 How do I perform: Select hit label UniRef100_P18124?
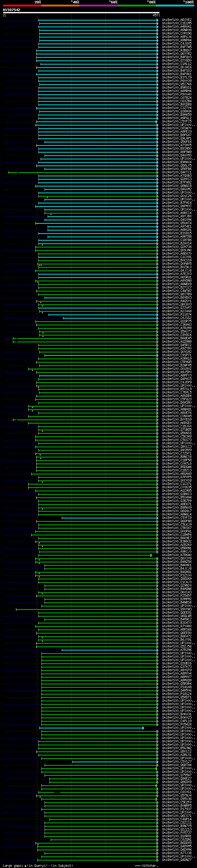177,694
